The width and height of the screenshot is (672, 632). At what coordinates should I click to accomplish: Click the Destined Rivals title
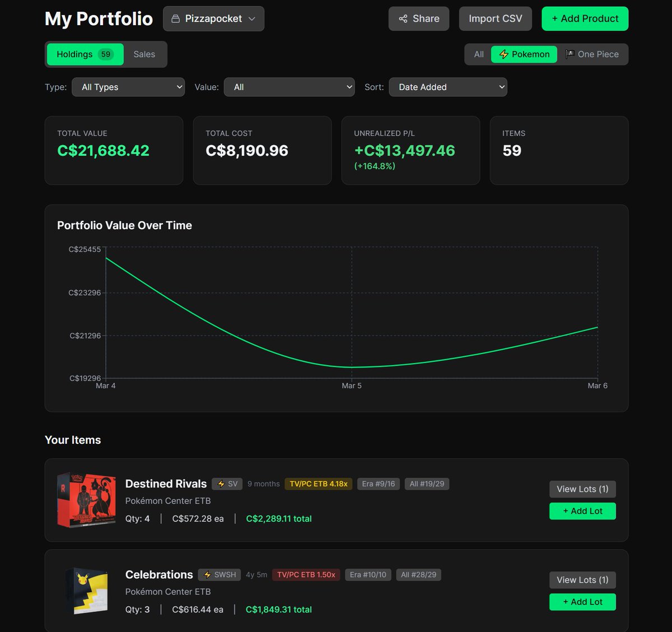point(166,484)
